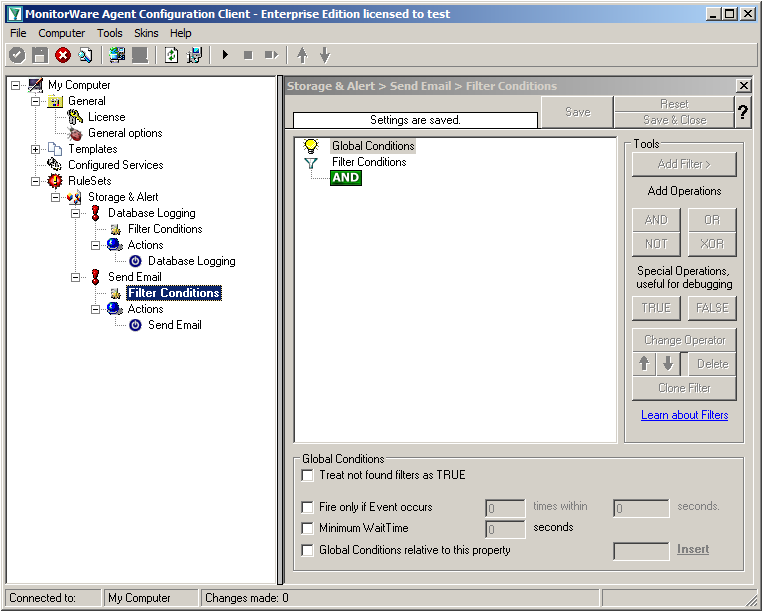Viewport: 763px width, 612px height.
Task: Click the lightbulb icon beside Global Conditions
Action: click(x=311, y=145)
